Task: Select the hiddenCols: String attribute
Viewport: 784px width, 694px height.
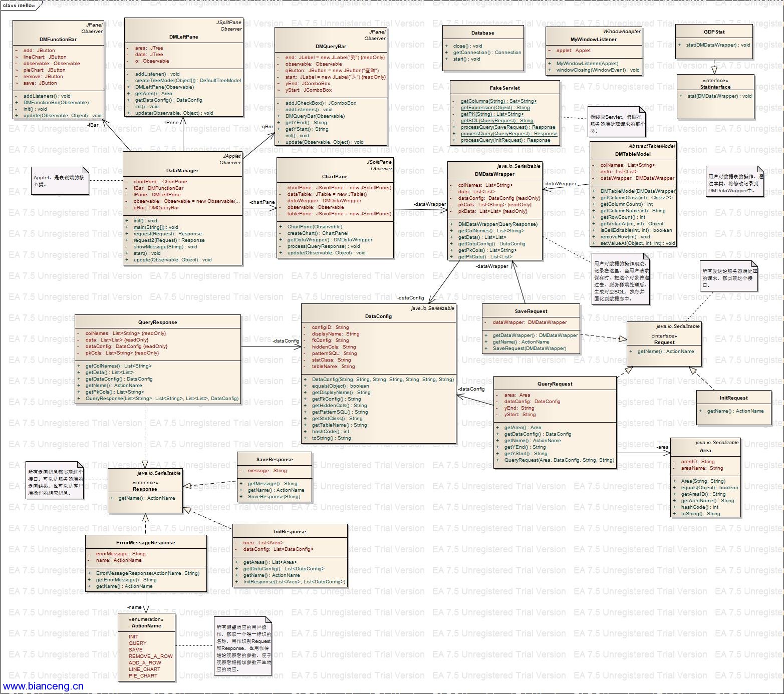Action: (x=334, y=347)
